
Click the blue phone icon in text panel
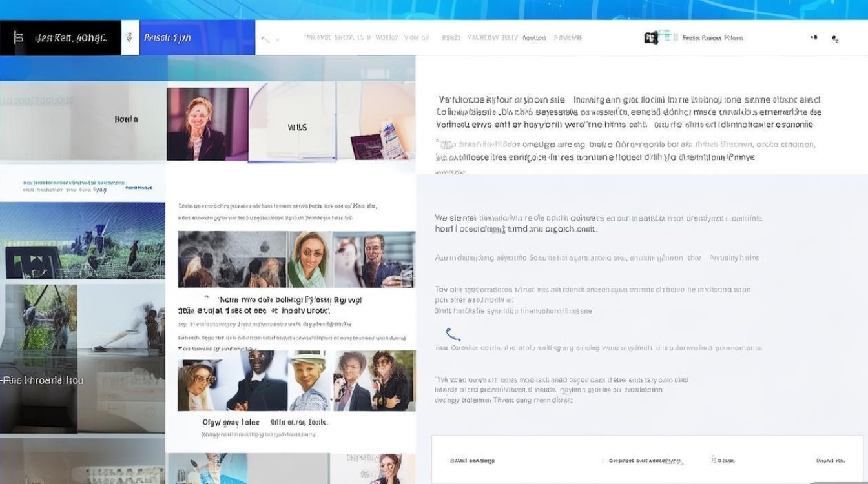click(x=453, y=334)
